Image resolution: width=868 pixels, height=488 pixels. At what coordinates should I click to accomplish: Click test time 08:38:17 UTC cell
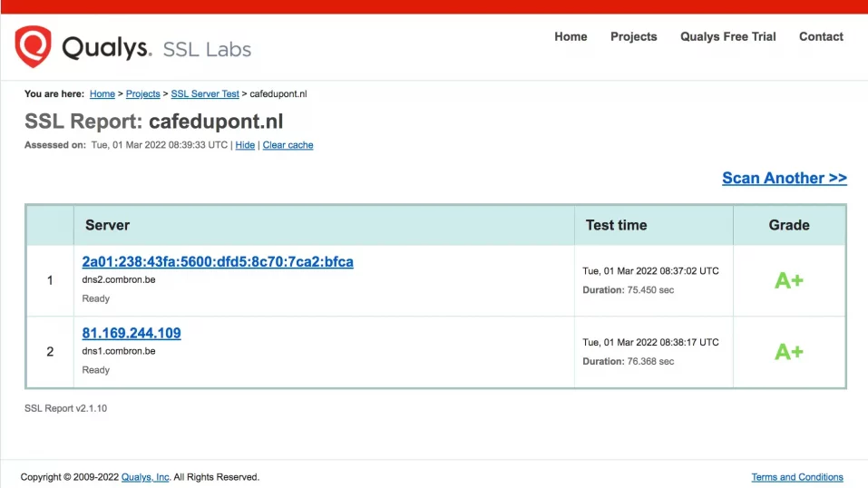(650, 342)
